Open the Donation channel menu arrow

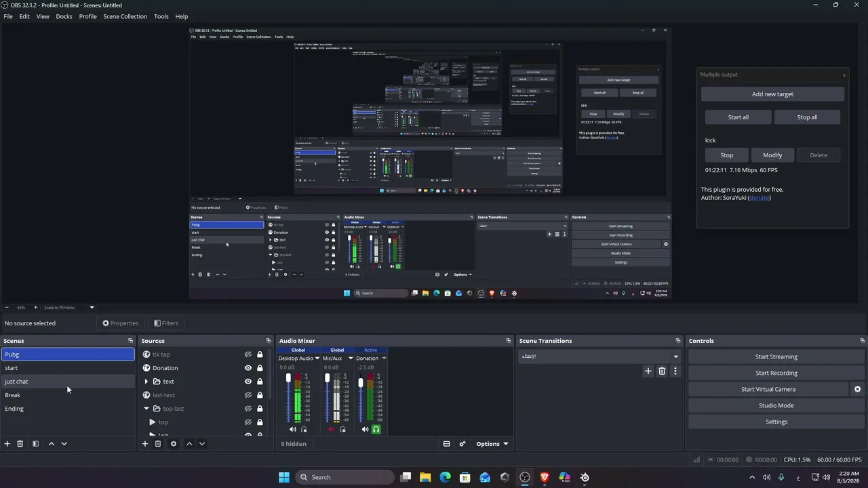click(x=384, y=359)
